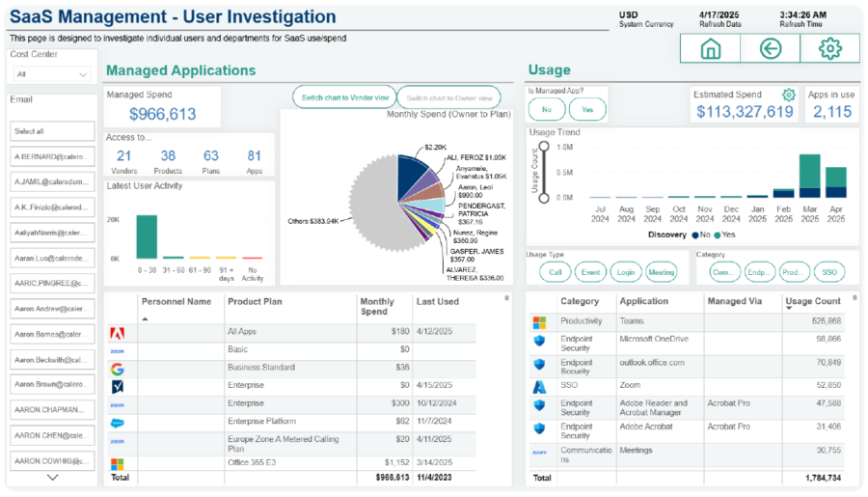Viewport: 868px width, 497px height.
Task: Filter usage type by Login
Action: click(x=626, y=272)
